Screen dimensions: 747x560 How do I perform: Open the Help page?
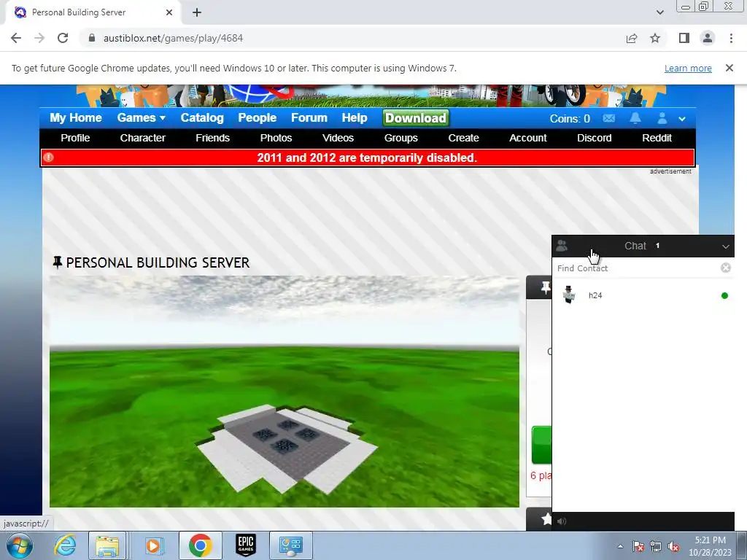coord(355,117)
